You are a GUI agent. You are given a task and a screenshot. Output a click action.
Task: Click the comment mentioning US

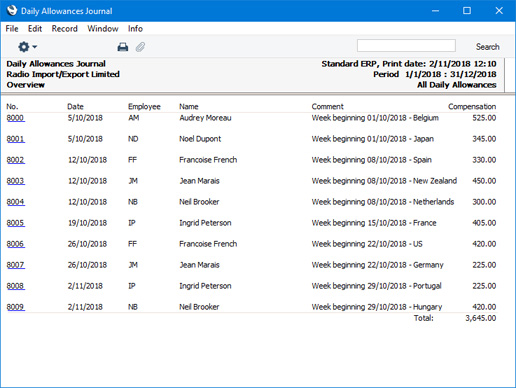(x=367, y=244)
